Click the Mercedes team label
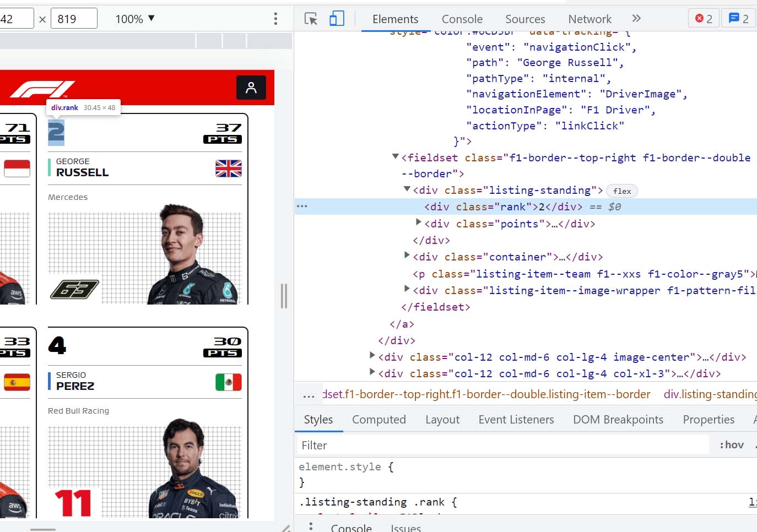The image size is (757, 532). pos(68,197)
